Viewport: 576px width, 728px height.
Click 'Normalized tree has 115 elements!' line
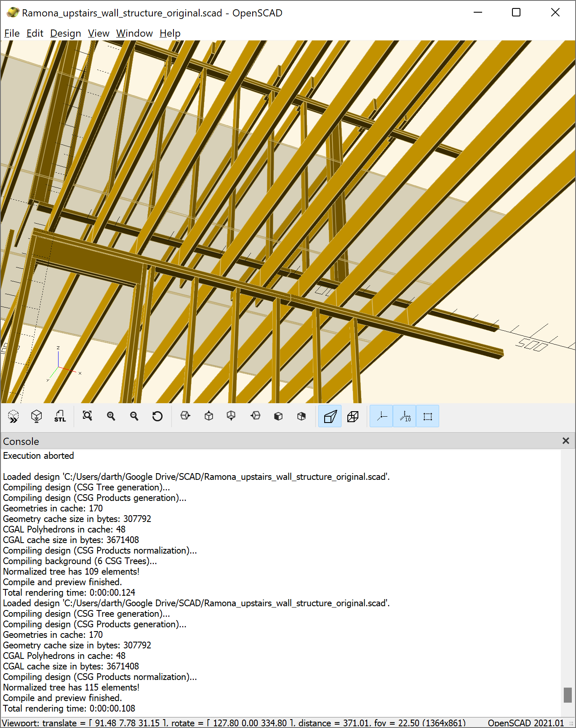pyautogui.click(x=71, y=688)
